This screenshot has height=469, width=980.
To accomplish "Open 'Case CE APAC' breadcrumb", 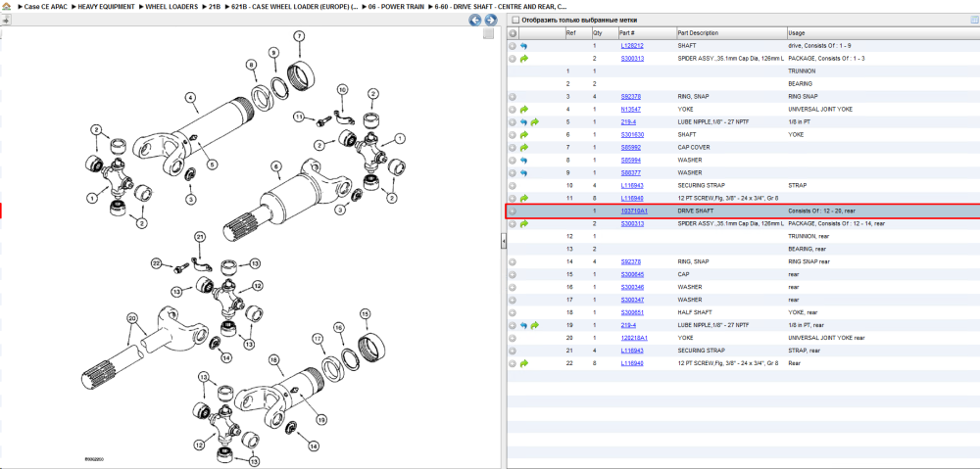I will click(x=46, y=6).
